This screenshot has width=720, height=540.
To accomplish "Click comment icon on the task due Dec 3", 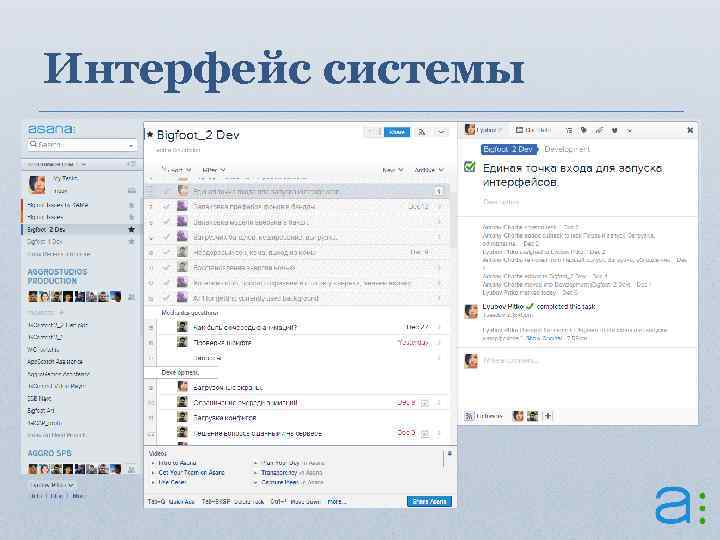I will pos(425,433).
